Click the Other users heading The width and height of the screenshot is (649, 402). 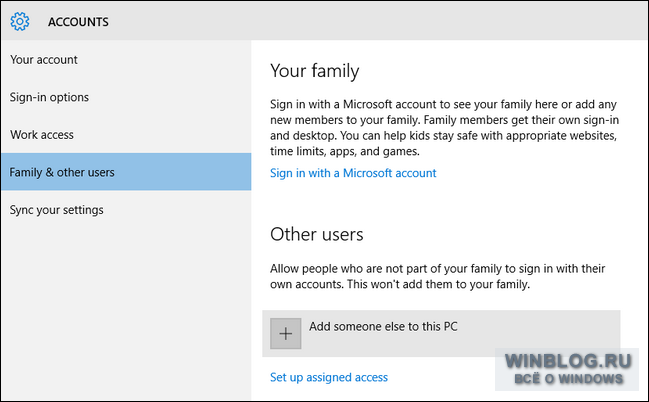[x=317, y=234]
